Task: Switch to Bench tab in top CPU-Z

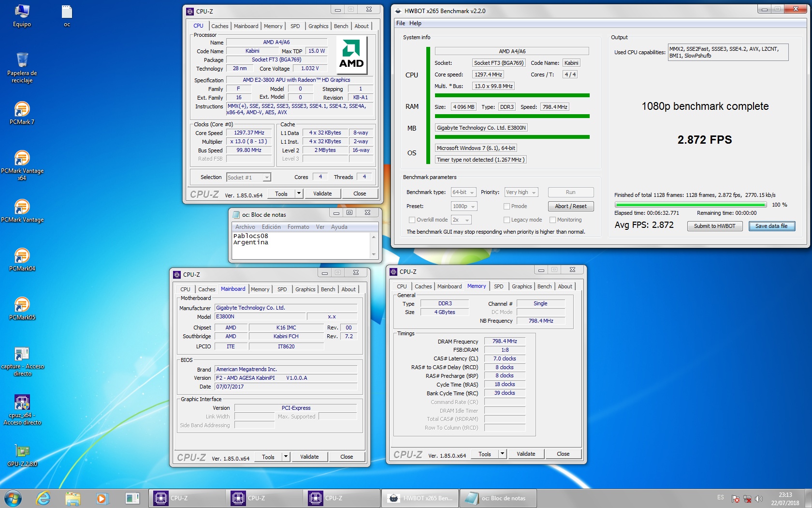Action: 341,26
